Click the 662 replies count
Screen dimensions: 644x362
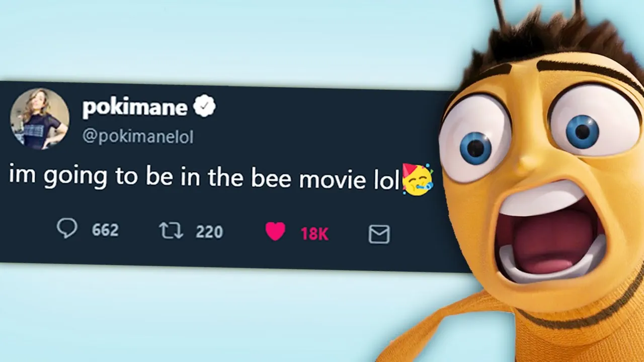[x=105, y=230]
